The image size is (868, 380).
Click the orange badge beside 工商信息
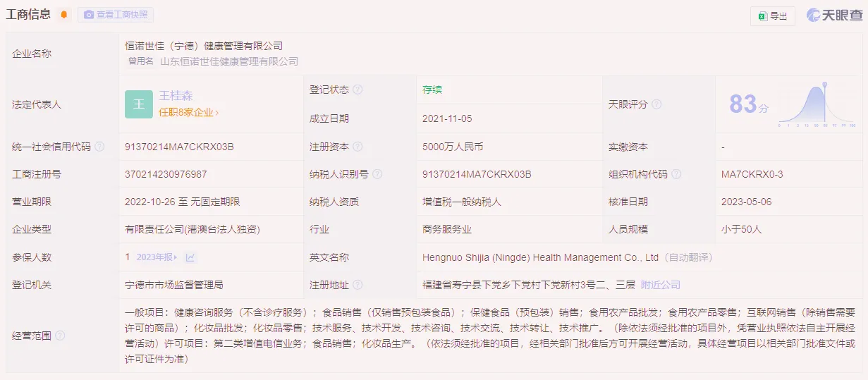point(64,15)
